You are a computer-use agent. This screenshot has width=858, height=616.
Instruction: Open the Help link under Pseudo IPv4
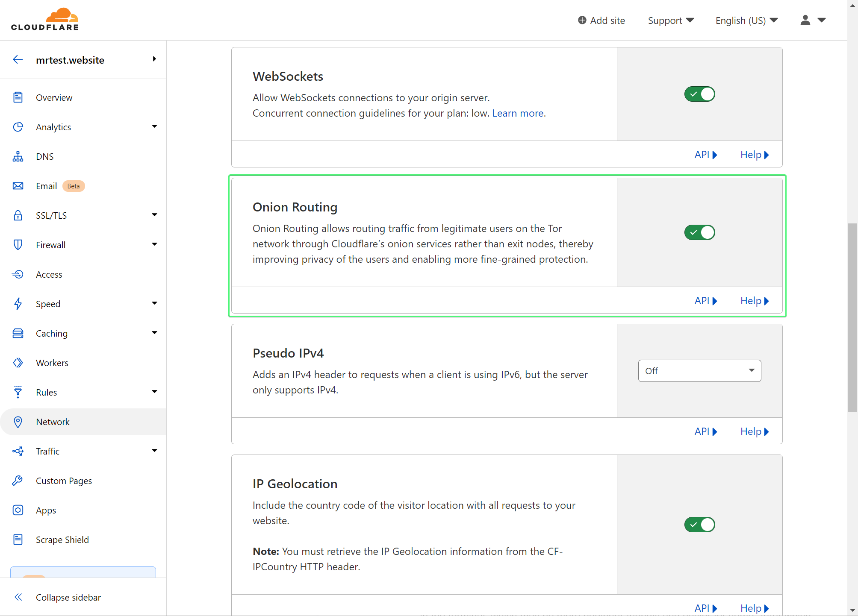(x=755, y=431)
